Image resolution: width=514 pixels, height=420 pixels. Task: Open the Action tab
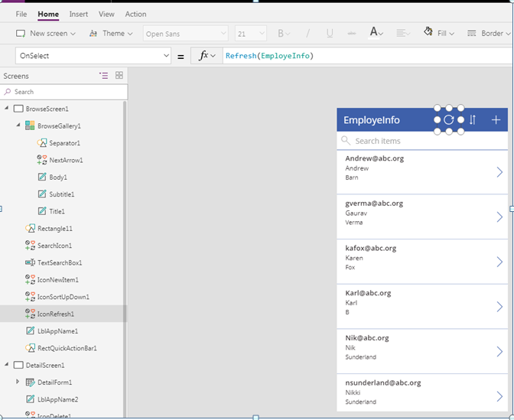pyautogui.click(x=135, y=14)
